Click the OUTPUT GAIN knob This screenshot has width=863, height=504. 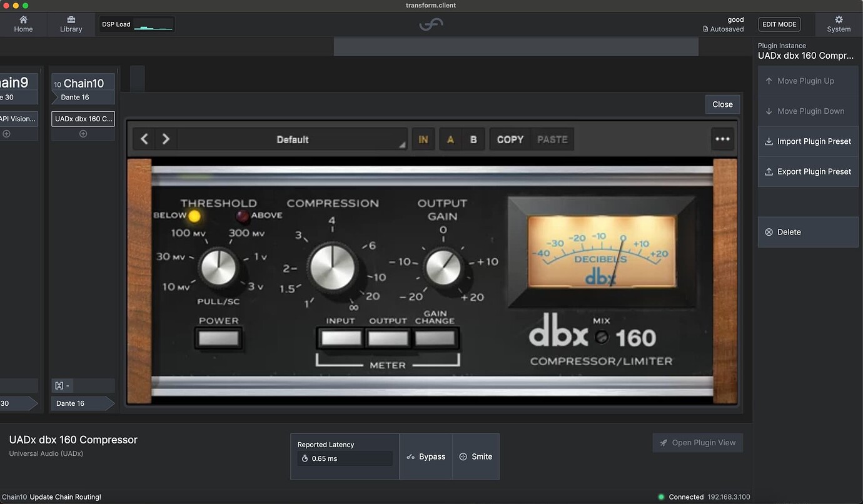pyautogui.click(x=443, y=267)
